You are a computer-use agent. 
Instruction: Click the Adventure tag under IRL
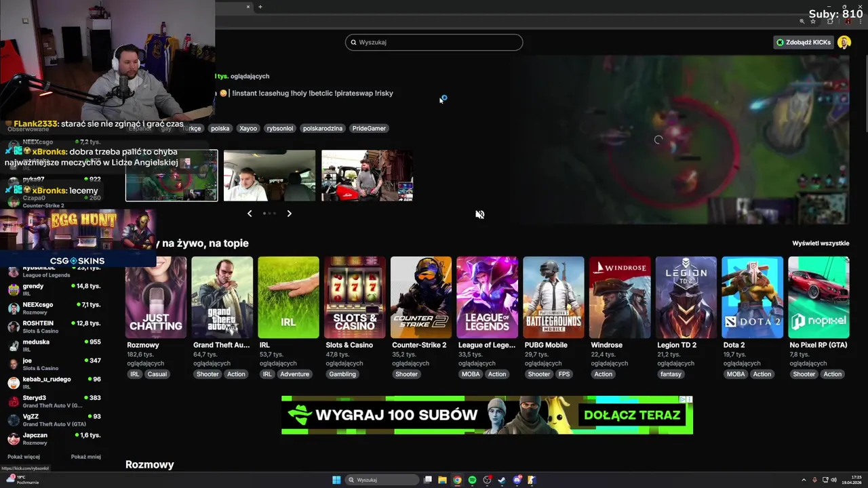294,374
